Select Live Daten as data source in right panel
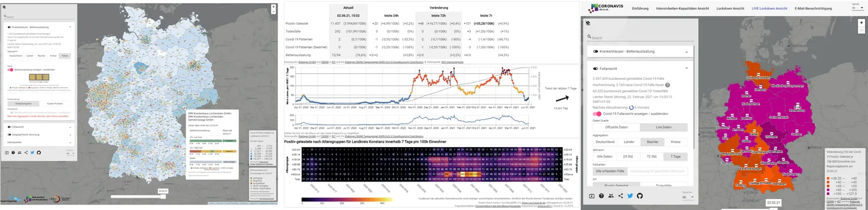This screenshot has height=210, width=868. [x=663, y=127]
